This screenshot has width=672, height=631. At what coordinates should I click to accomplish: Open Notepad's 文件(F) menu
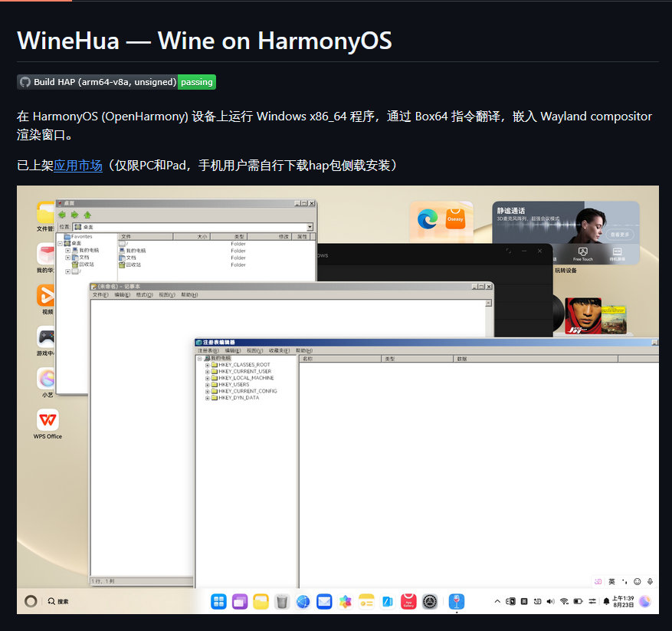coord(100,294)
